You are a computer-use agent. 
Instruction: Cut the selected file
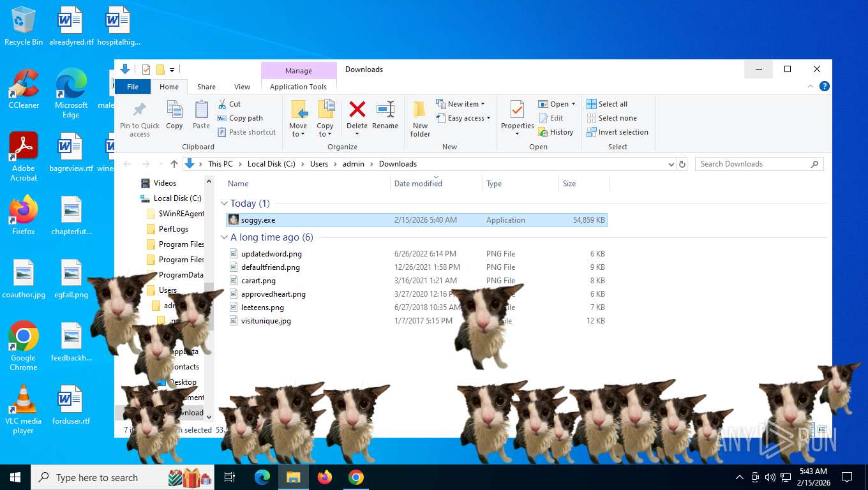pyautogui.click(x=230, y=104)
